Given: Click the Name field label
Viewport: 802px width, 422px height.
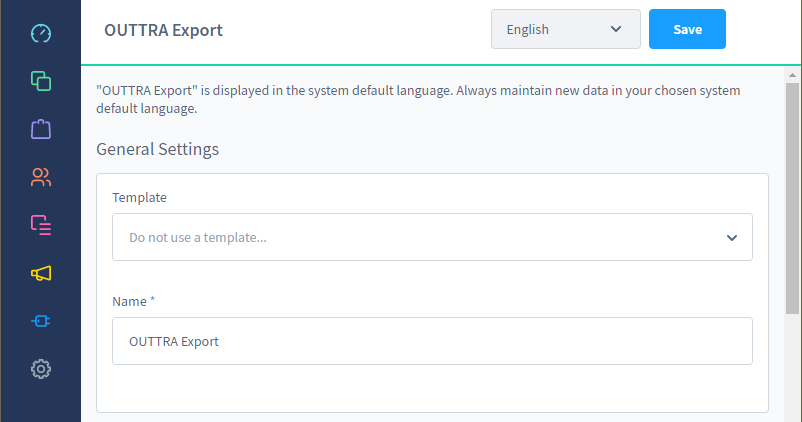Looking at the screenshot, I should click(x=129, y=302).
